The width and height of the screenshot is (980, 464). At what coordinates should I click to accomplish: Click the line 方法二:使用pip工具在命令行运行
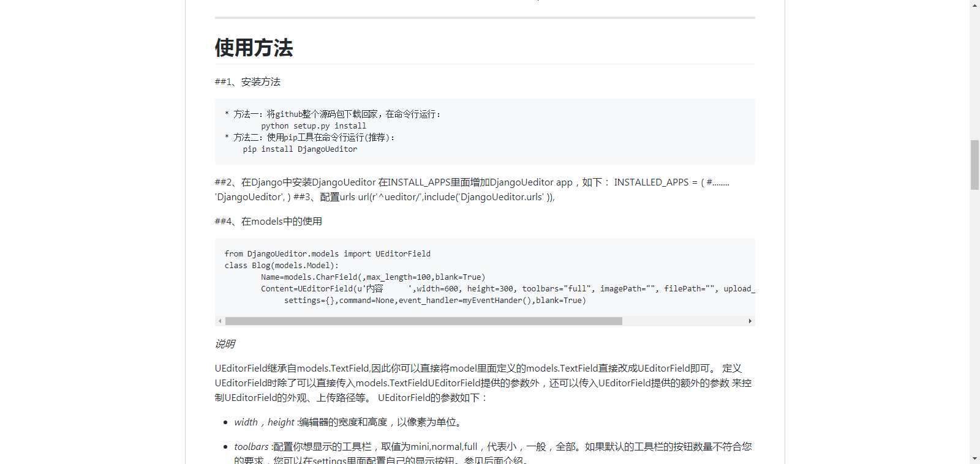(310, 137)
